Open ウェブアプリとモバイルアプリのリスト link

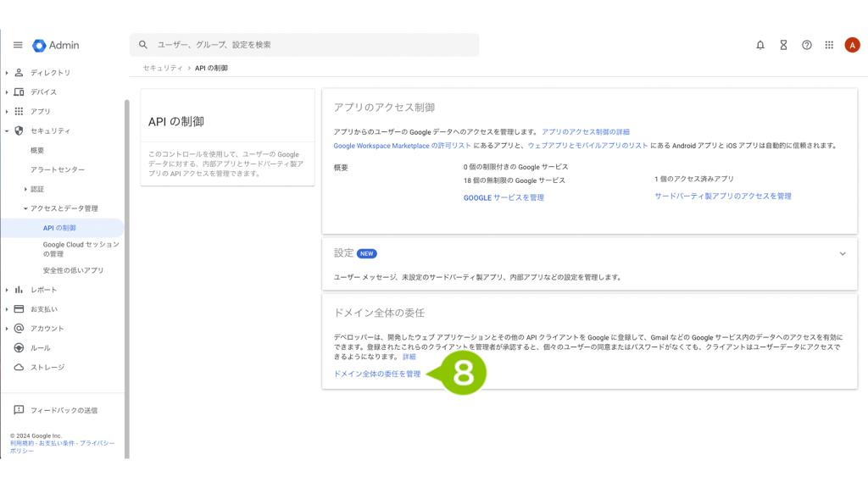(x=587, y=146)
